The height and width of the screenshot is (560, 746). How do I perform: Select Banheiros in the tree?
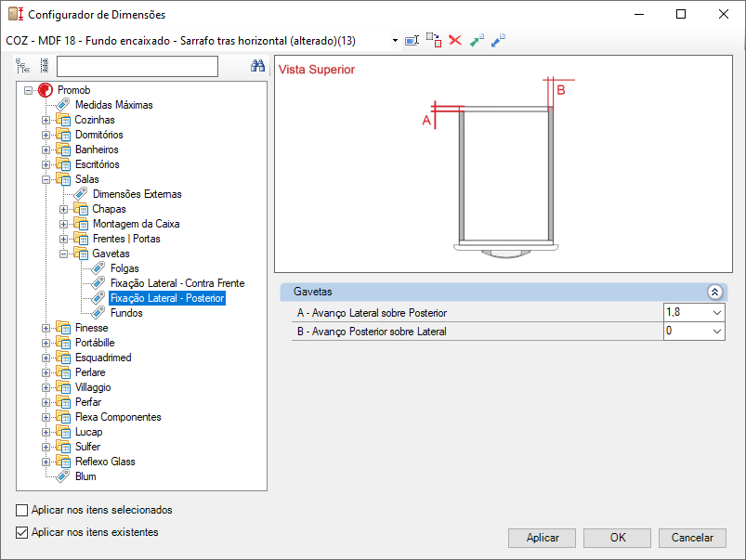click(97, 150)
